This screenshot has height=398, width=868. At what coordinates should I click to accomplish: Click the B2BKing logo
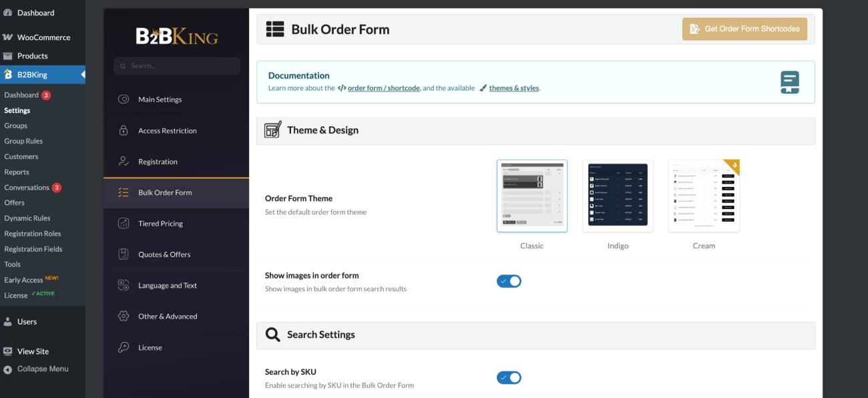[x=177, y=35]
